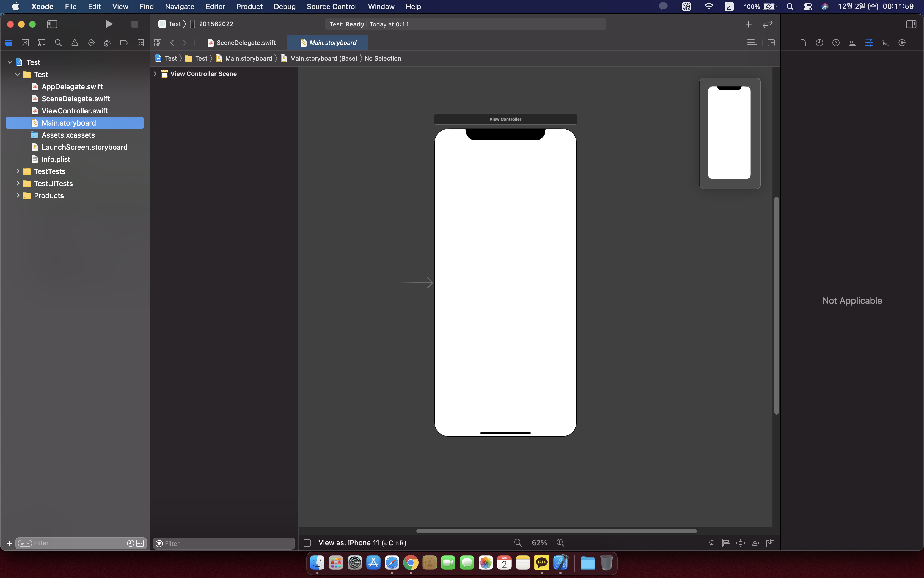The height and width of the screenshot is (578, 924).
Task: Open the Test navigator diamond icon
Action: coord(91,43)
